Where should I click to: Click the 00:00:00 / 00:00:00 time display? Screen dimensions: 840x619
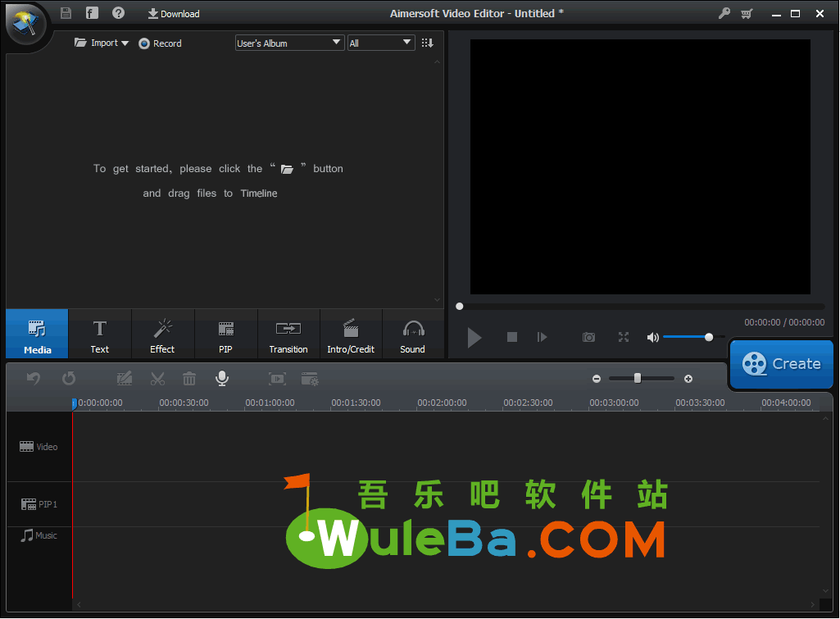coord(784,322)
